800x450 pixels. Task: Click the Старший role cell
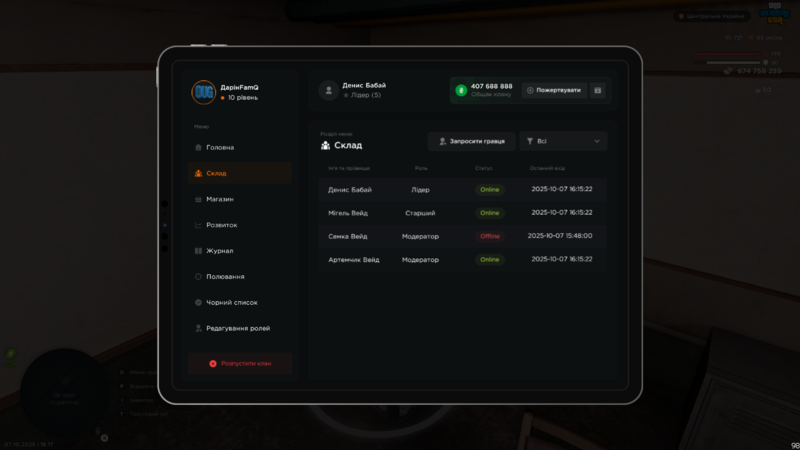coord(420,213)
